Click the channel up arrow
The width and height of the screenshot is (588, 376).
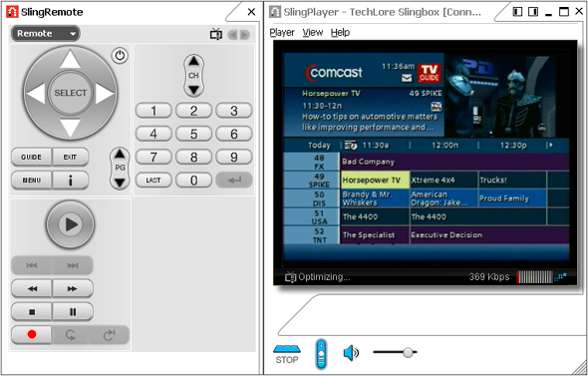tap(193, 61)
